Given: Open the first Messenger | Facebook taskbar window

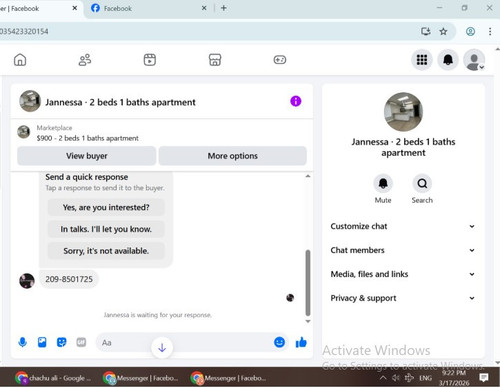Looking at the screenshot, I should [x=141, y=378].
